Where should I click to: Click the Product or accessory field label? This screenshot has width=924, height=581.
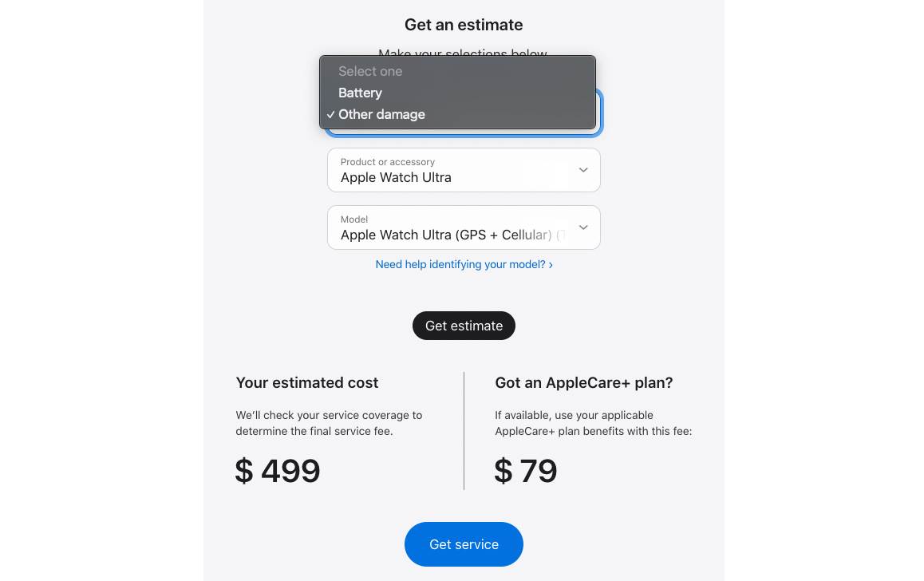tap(388, 162)
